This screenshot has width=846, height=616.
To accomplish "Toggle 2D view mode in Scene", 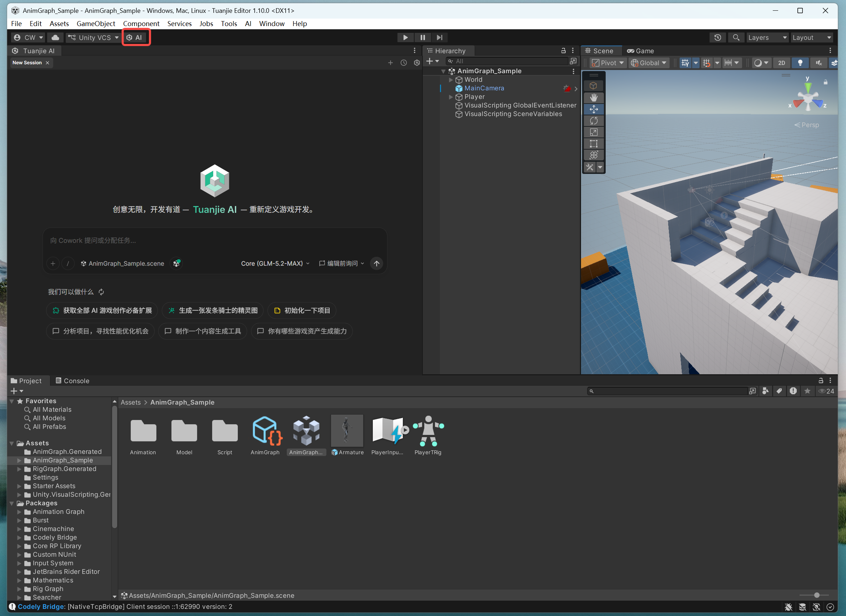I will pos(781,63).
